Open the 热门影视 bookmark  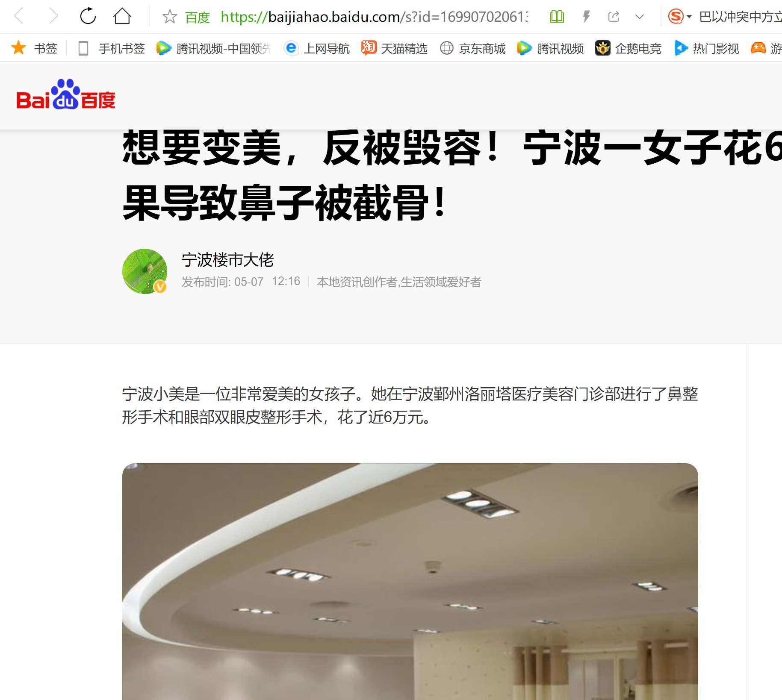click(706, 48)
